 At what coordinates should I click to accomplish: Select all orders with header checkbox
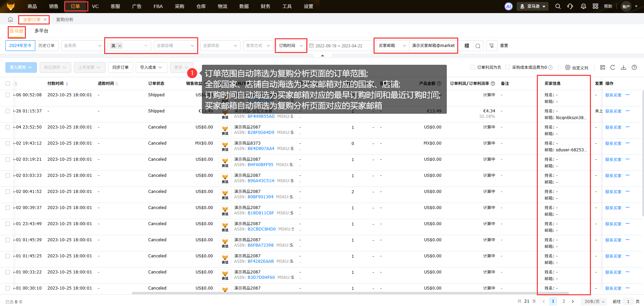pos(8,84)
